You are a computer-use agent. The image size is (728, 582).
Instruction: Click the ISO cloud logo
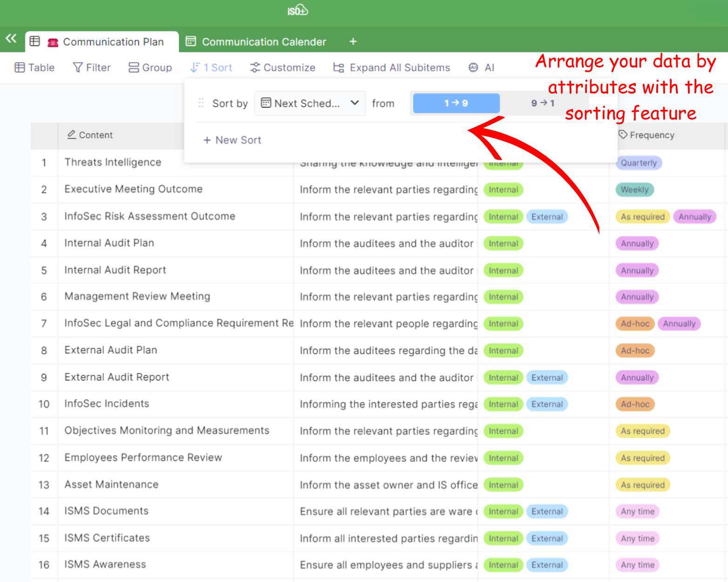pos(297,10)
